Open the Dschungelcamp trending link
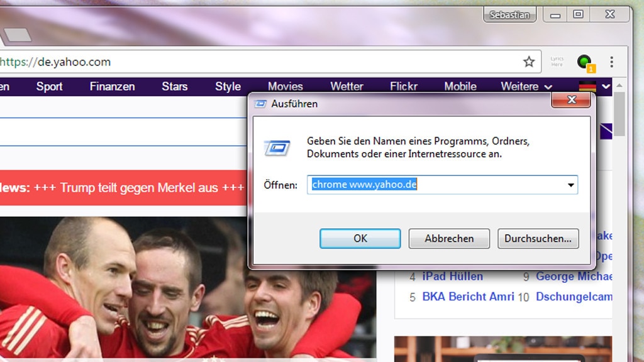The image size is (644, 362). coord(574,297)
